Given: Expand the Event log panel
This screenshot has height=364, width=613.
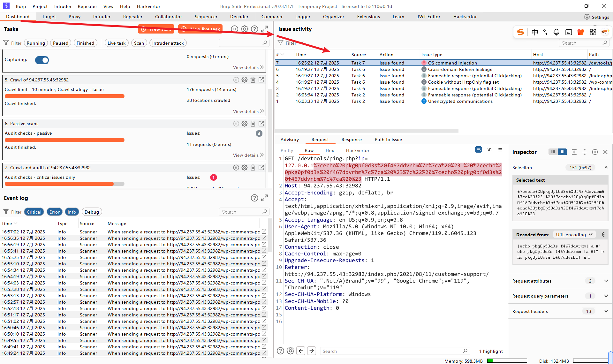Looking at the screenshot, I should [x=264, y=198].
